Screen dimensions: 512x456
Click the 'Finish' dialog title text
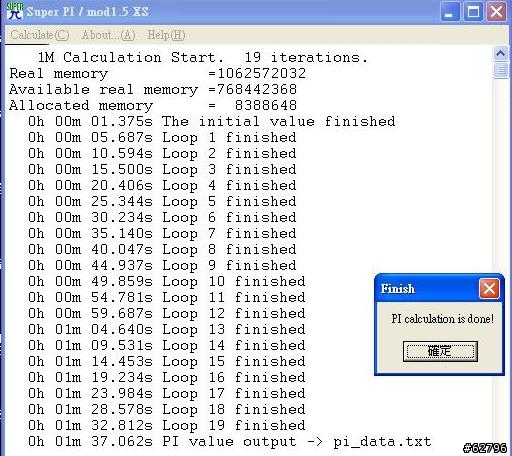click(398, 289)
